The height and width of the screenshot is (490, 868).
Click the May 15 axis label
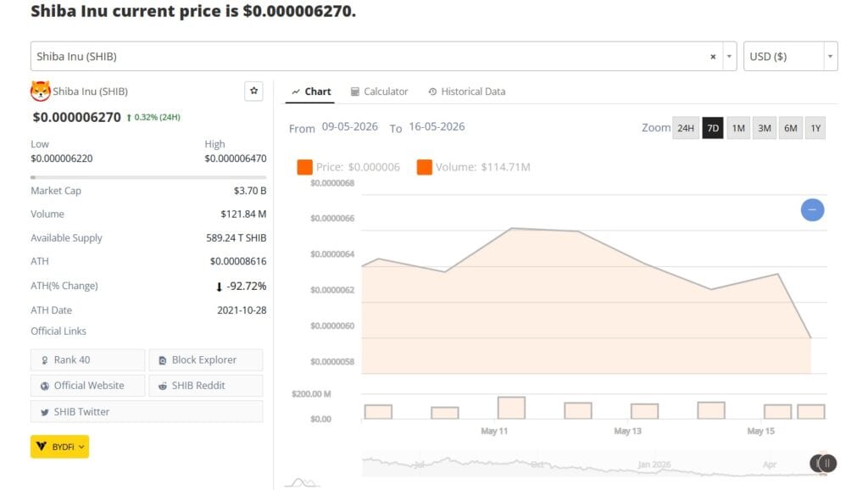pos(760,431)
